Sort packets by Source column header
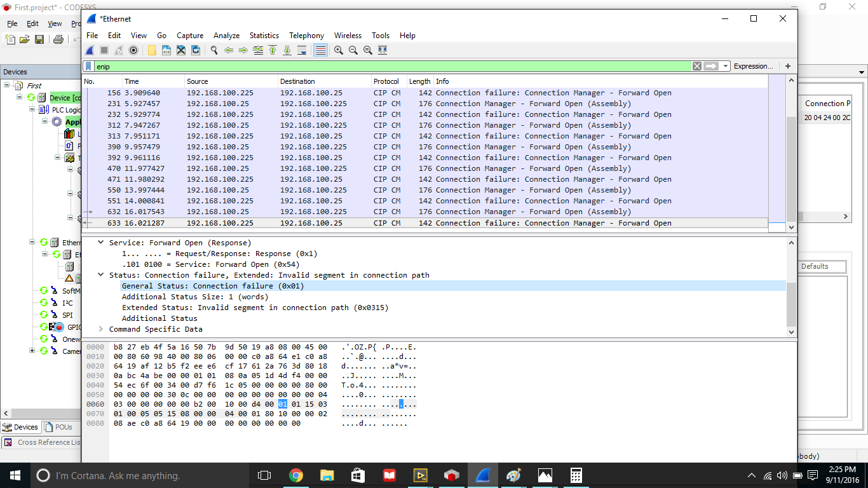This screenshot has width=868, height=488. (231, 81)
